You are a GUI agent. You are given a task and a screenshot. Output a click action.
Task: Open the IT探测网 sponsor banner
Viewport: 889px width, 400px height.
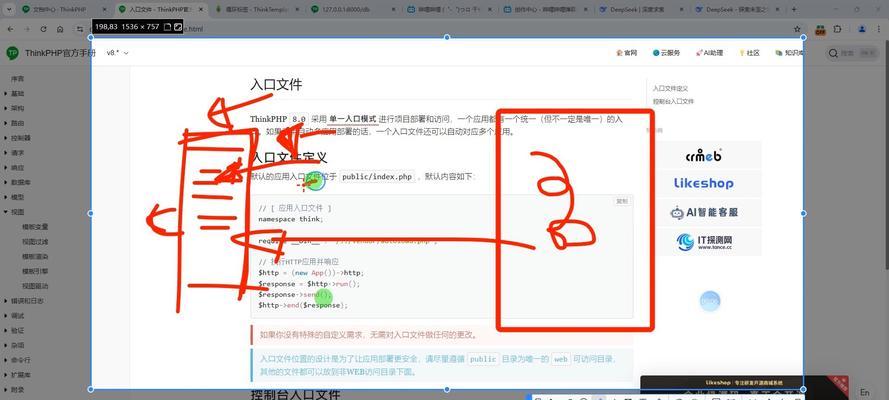704,242
